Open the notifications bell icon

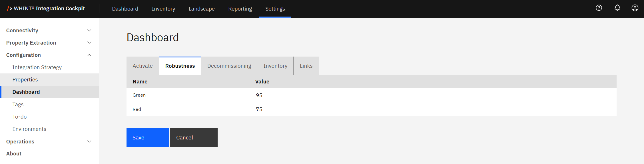pos(617,8)
